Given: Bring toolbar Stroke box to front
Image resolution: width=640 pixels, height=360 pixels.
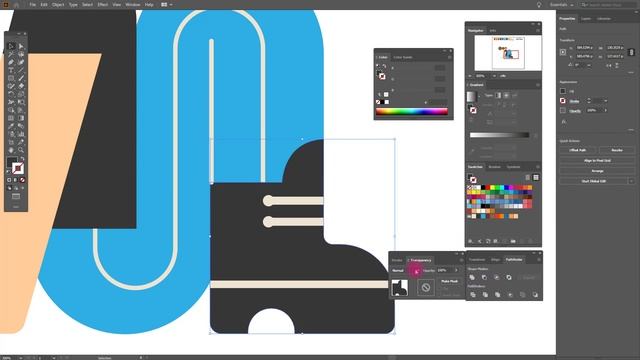Looking at the screenshot, I should pos(18,168).
